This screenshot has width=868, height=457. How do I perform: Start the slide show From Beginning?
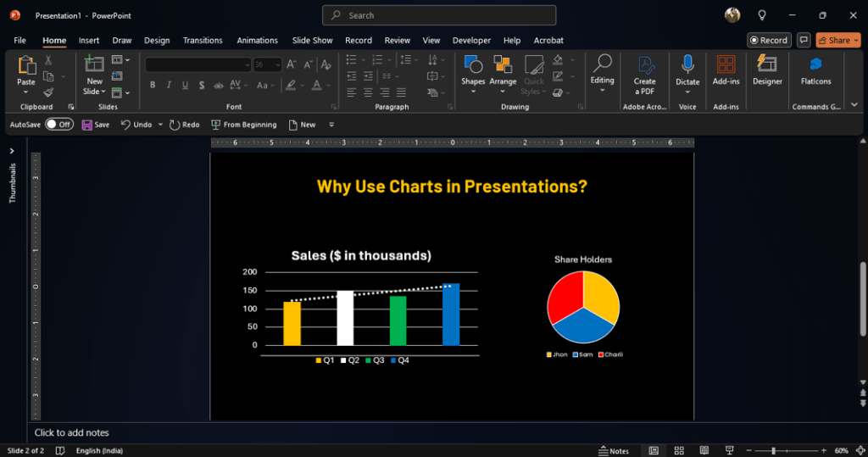point(242,125)
